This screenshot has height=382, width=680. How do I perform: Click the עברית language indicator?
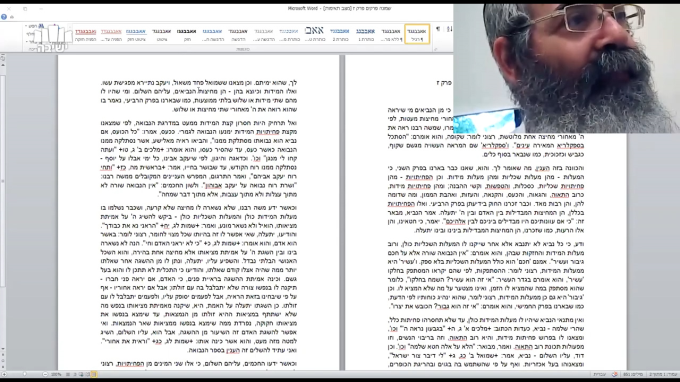(x=600, y=374)
